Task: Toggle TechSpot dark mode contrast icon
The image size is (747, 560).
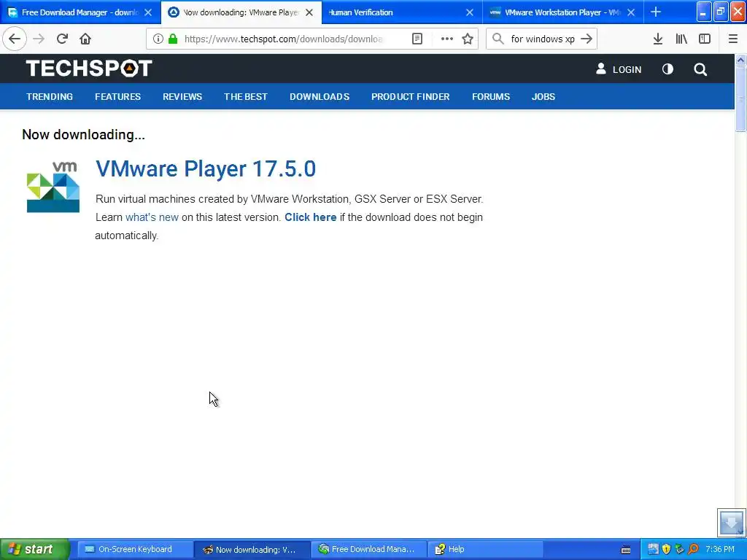Action: 668,69
